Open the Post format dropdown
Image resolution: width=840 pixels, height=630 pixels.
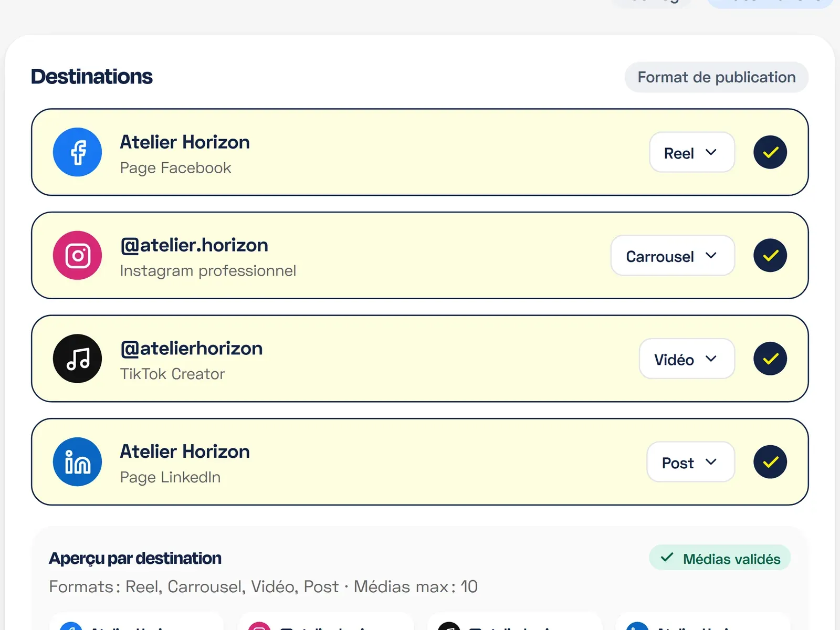pyautogui.click(x=690, y=462)
